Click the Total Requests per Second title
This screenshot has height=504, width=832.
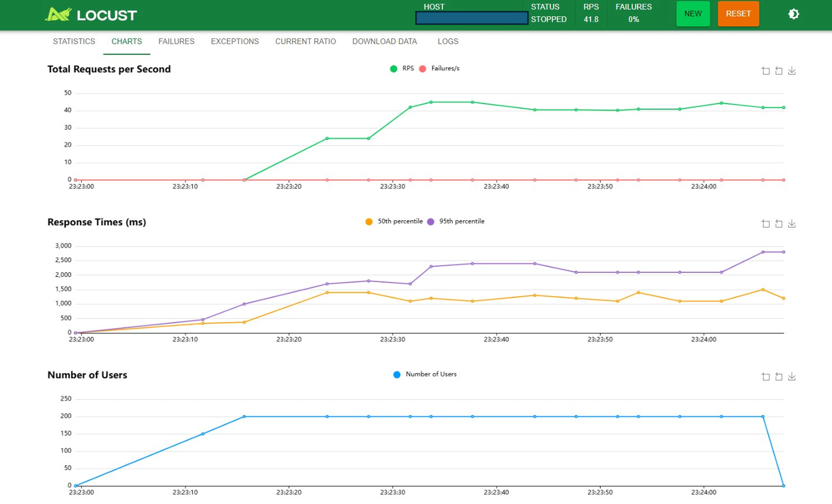[109, 69]
